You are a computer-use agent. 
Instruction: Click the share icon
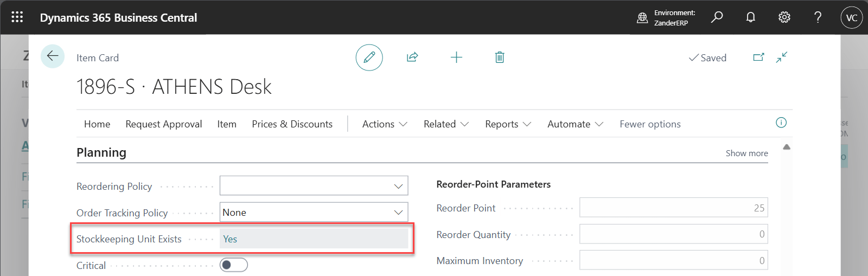click(412, 57)
